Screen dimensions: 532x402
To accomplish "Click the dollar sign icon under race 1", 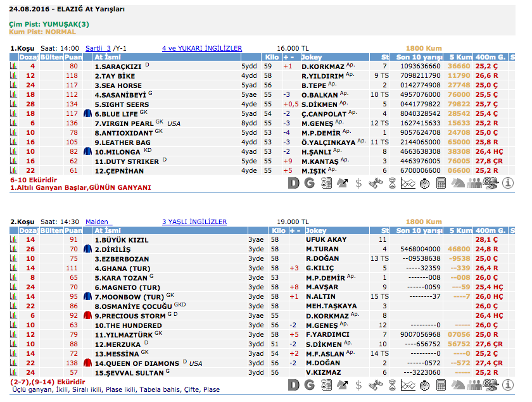I will click(x=359, y=184).
